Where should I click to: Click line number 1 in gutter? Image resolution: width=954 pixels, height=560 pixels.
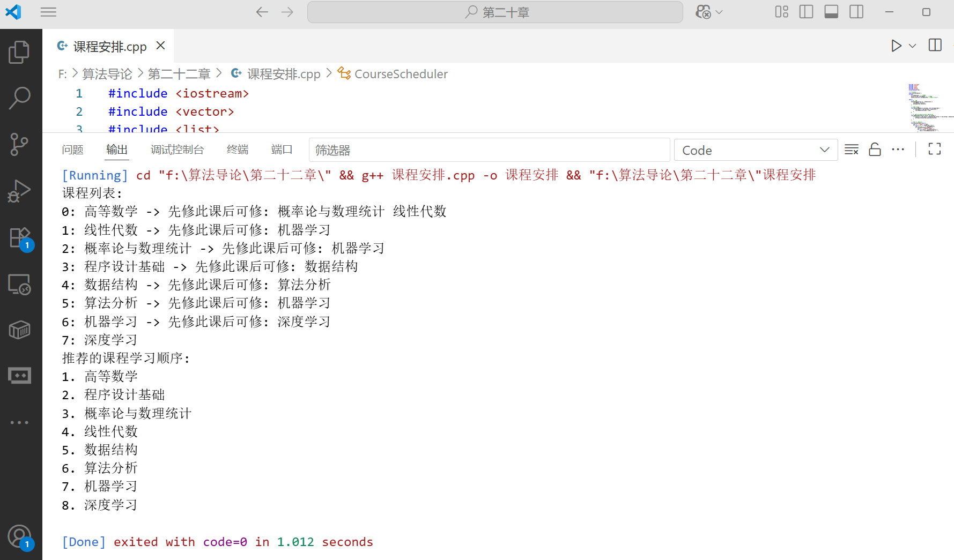[x=79, y=93]
